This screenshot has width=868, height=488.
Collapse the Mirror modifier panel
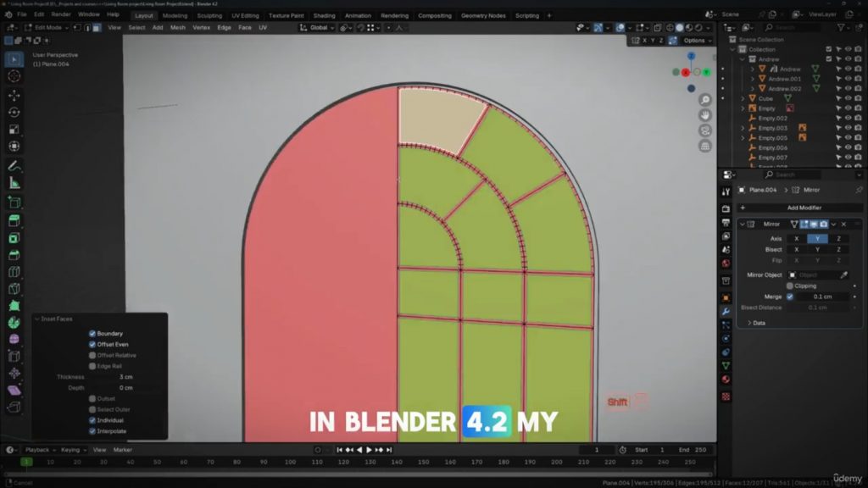pos(742,224)
